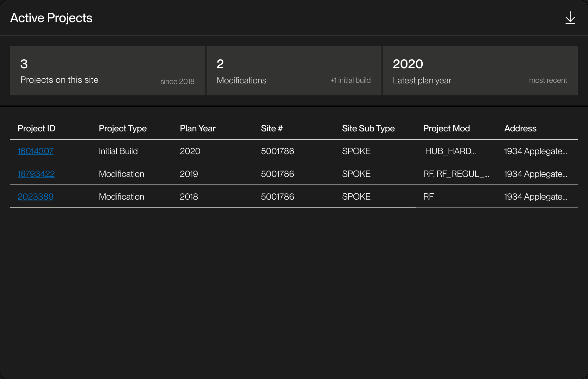Screen dimensions: 588x379
Task: Click the 2 Modifications summary card
Action: [x=294, y=71]
